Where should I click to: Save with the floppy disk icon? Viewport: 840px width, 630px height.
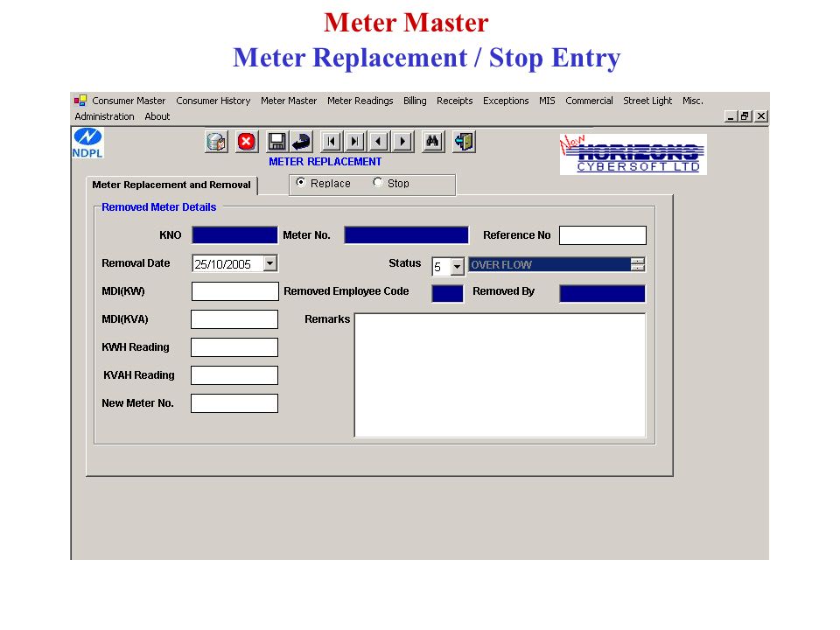(x=276, y=142)
